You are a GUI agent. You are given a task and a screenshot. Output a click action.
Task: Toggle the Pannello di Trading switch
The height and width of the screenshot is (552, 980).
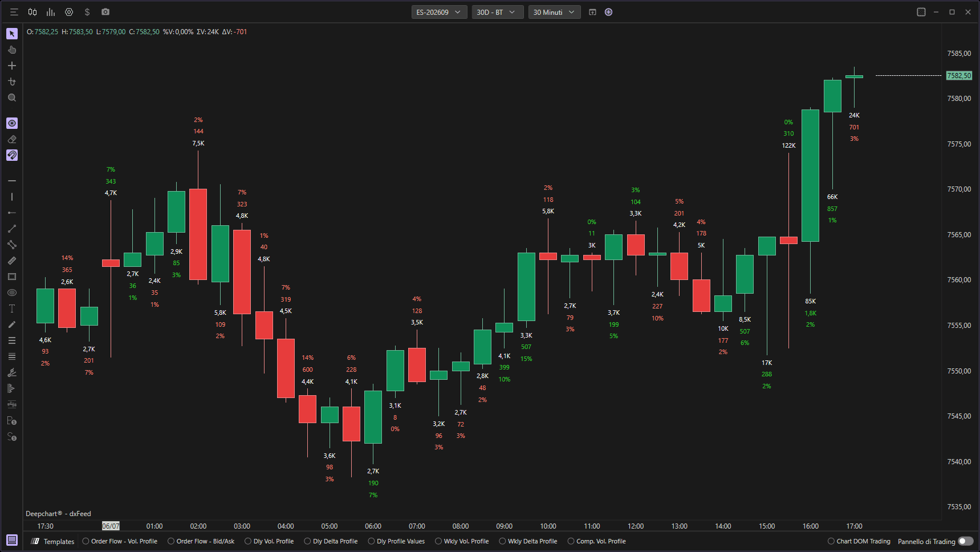[966, 541]
